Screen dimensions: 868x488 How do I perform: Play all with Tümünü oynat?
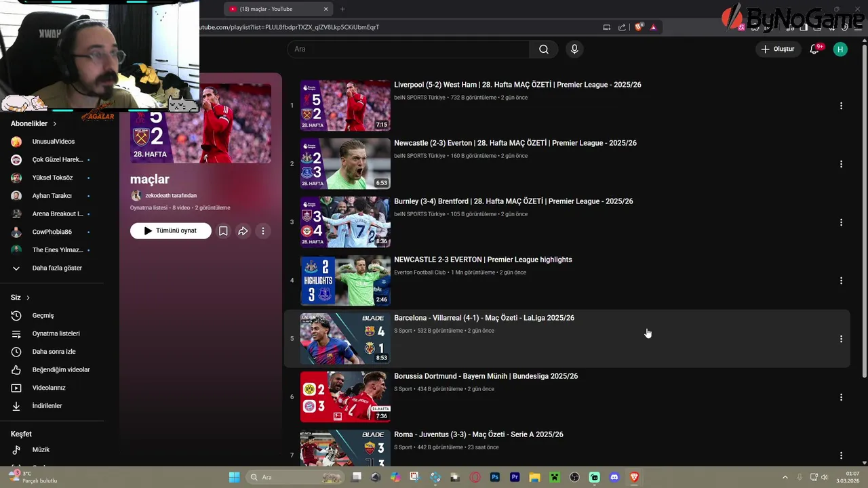(170, 230)
